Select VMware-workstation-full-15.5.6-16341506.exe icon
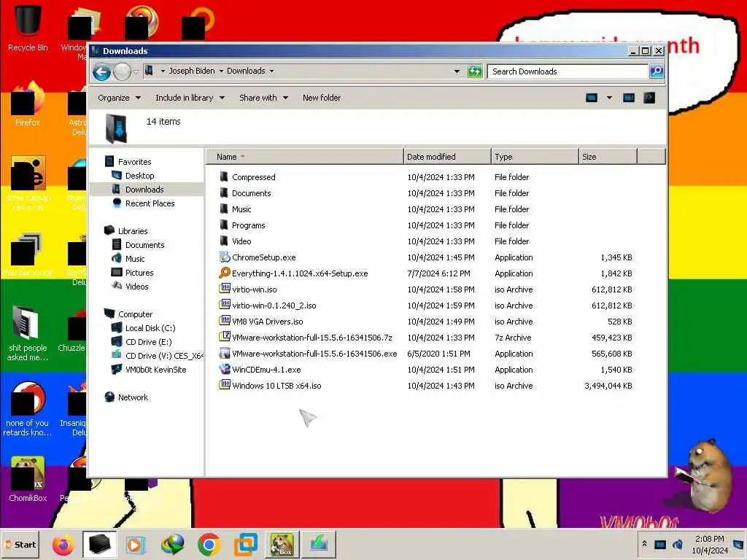The width and height of the screenshot is (747, 560). tap(225, 354)
